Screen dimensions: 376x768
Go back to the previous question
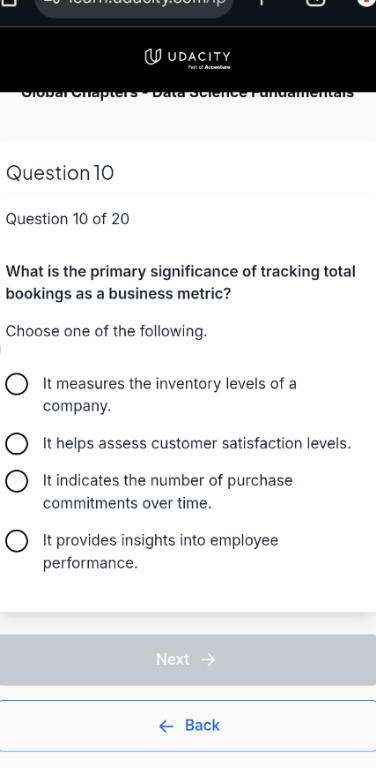tap(188, 726)
